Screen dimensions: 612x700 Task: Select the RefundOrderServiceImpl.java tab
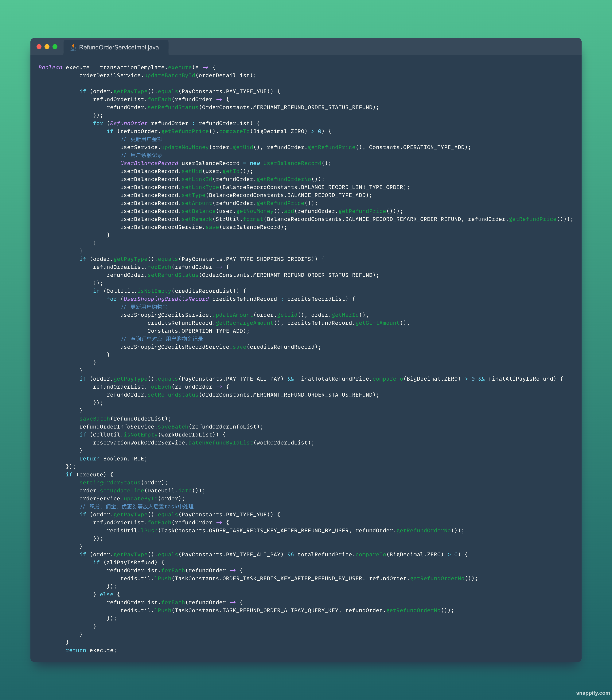click(119, 48)
